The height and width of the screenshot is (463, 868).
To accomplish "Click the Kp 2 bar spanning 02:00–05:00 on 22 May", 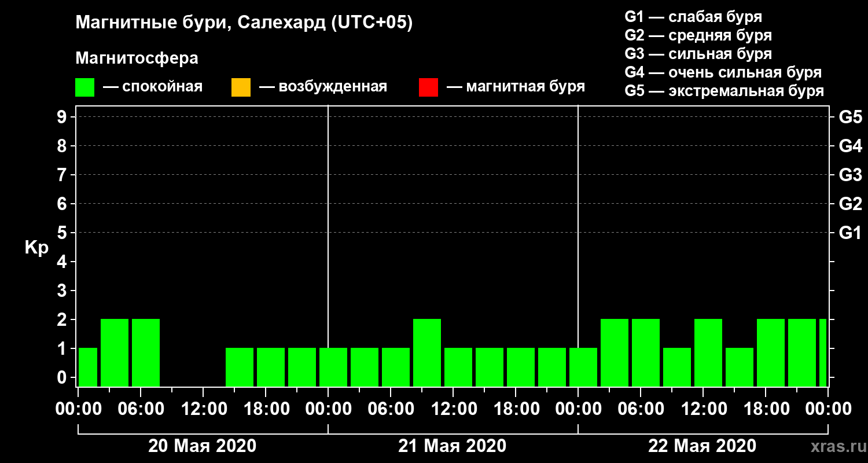I will tap(615, 352).
